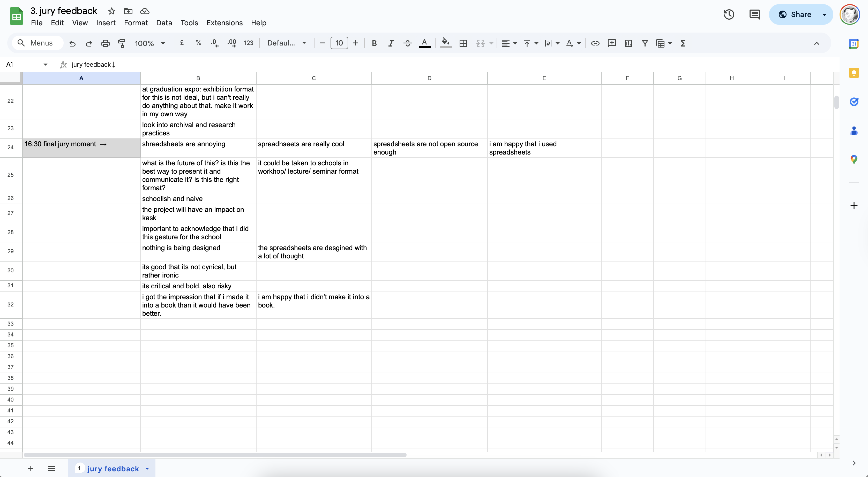Image resolution: width=868 pixels, height=477 pixels.
Task: Click the functions sigma icon
Action: [683, 43]
